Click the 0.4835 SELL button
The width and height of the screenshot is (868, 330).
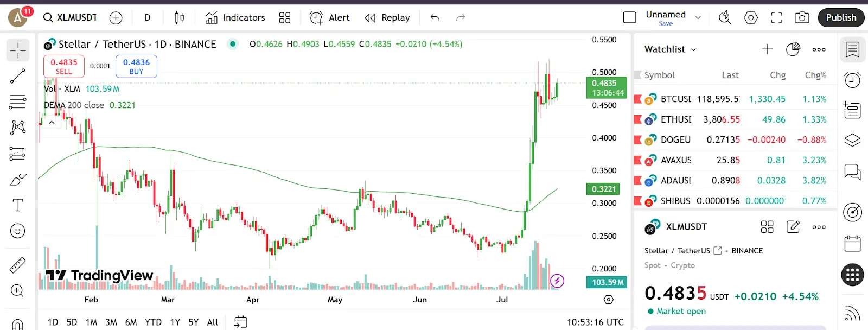coord(64,66)
